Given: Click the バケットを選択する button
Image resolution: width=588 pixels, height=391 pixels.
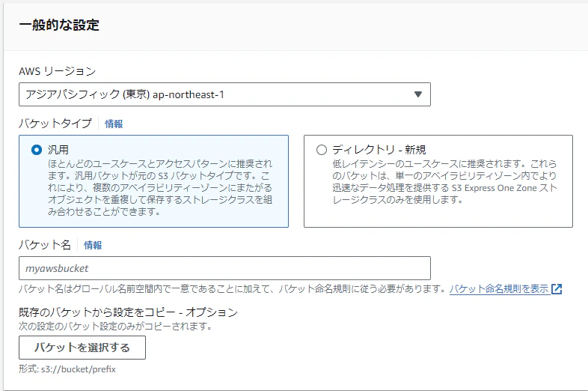Looking at the screenshot, I should pos(82,348).
